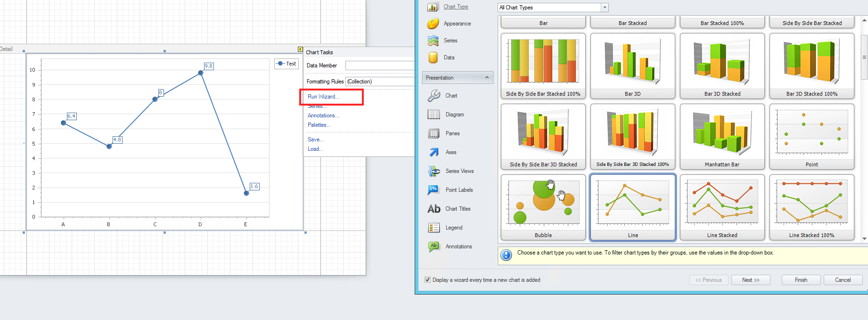Click the Chart Tasks smart tag arrow
The image size is (868, 320).
point(300,49)
